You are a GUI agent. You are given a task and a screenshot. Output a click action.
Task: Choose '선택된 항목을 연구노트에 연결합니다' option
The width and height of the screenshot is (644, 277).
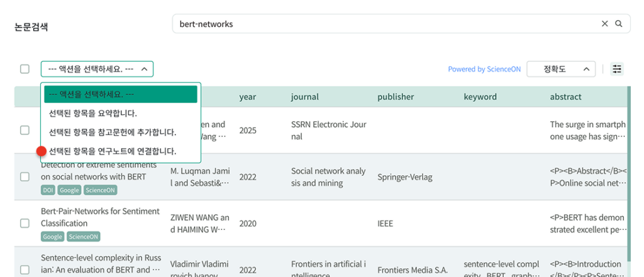tap(112, 151)
